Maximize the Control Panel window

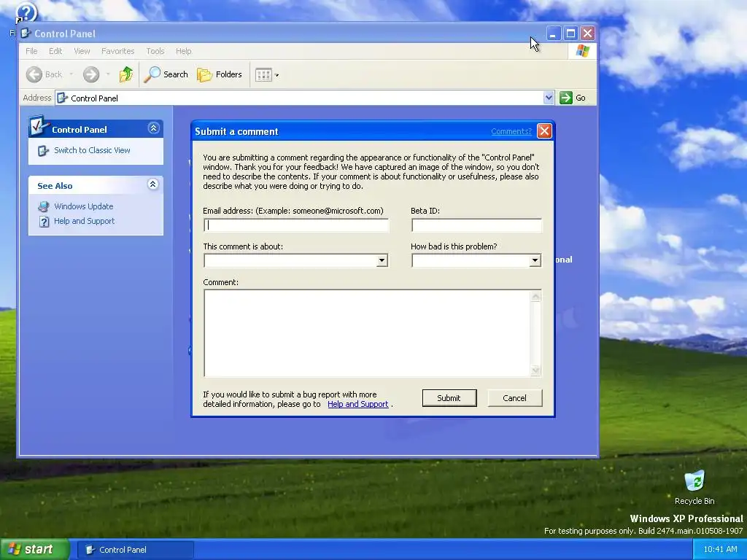pos(570,34)
